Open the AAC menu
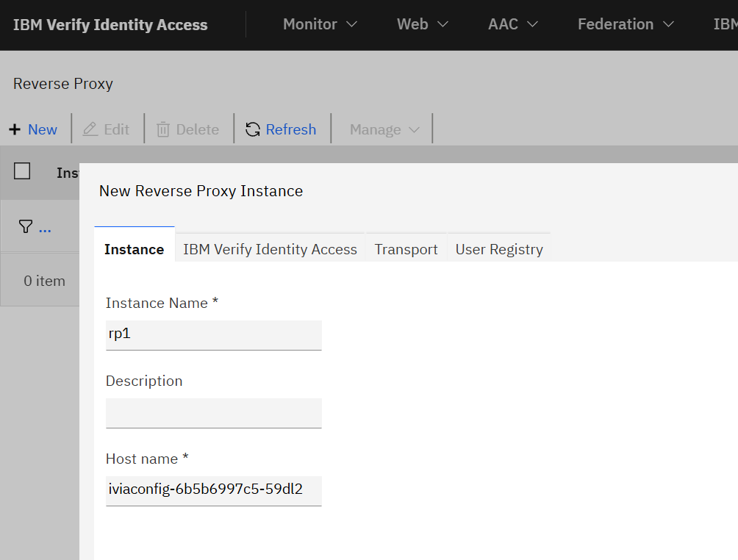This screenshot has height=560, width=738. coord(513,24)
